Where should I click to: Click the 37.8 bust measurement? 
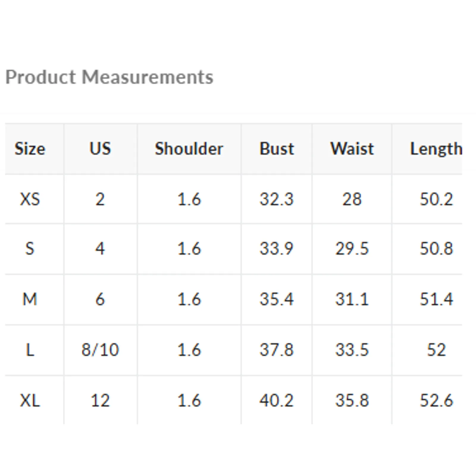click(x=277, y=350)
